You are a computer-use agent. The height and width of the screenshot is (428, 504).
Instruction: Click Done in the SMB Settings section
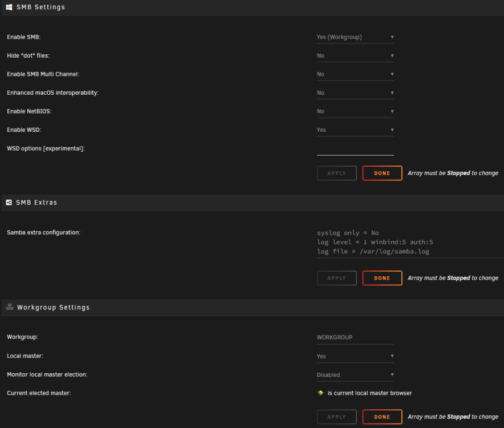382,173
